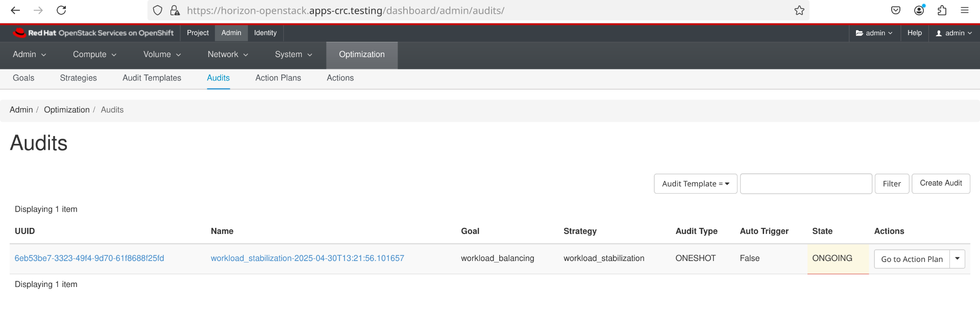Viewport: 980px width, 313px height.
Task: Open the Audit Template filter dropdown
Action: (695, 184)
